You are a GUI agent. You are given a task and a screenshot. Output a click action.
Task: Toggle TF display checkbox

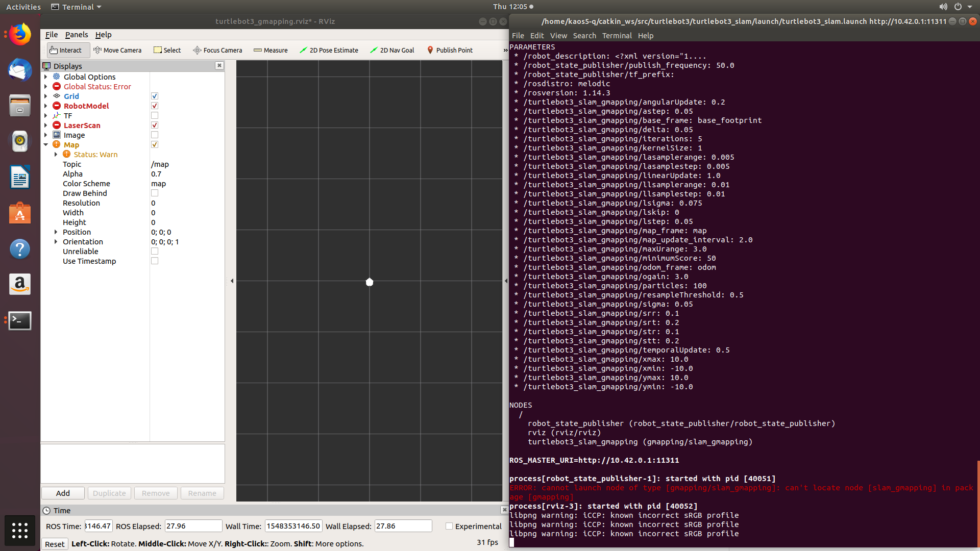(x=154, y=116)
